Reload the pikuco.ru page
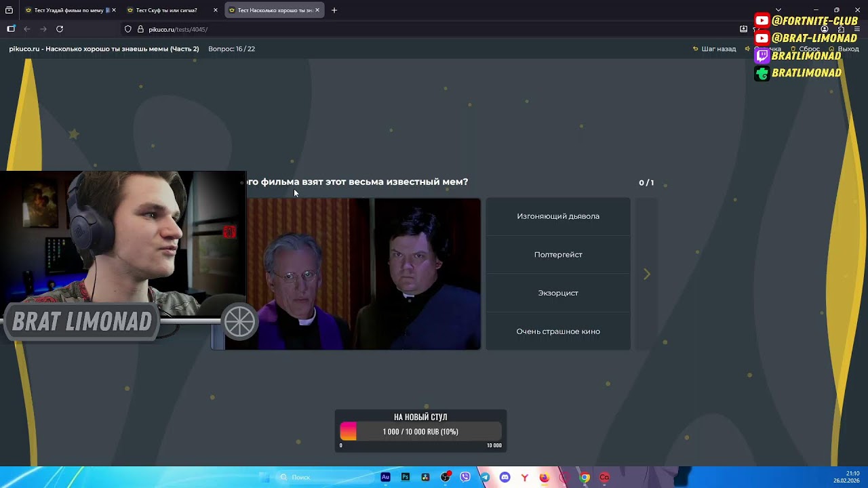The width and height of the screenshot is (868, 488). point(60,29)
